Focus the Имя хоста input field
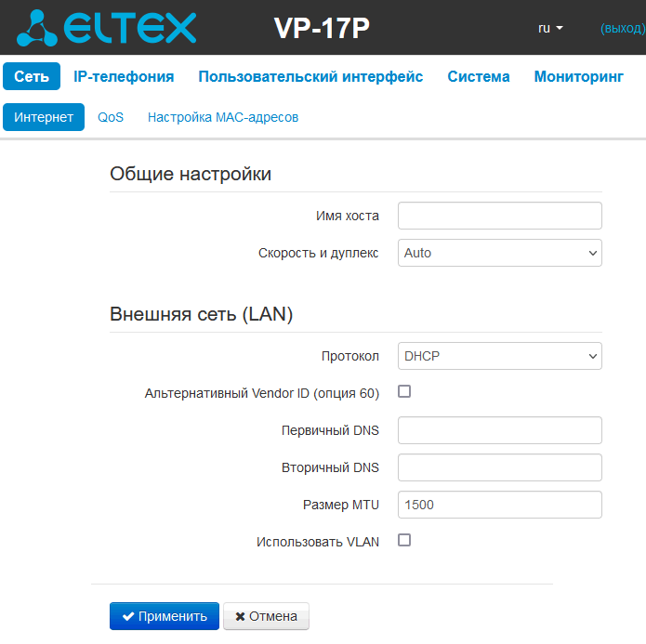 click(x=500, y=216)
